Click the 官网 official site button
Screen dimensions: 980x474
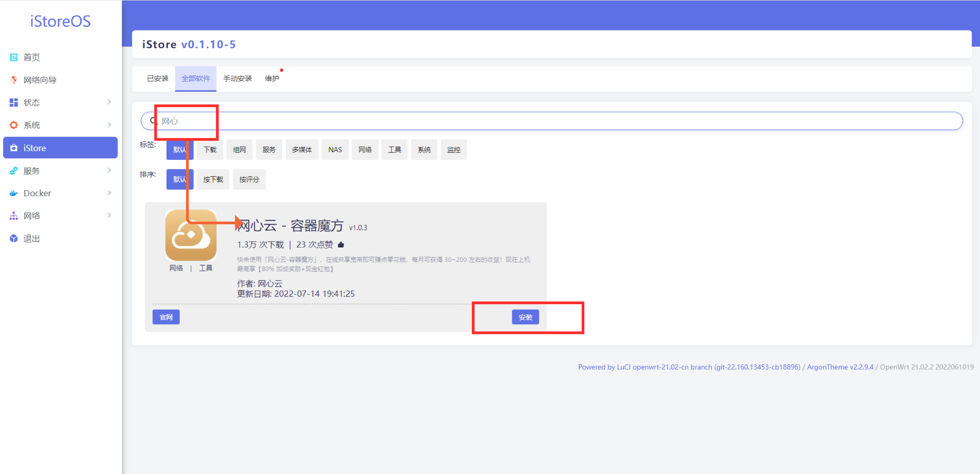(x=166, y=317)
